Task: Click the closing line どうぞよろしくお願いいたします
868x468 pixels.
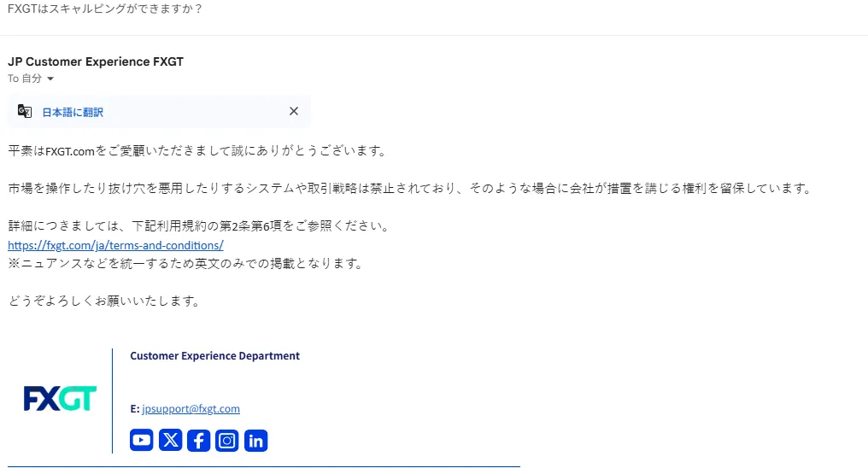Action: [104, 301]
